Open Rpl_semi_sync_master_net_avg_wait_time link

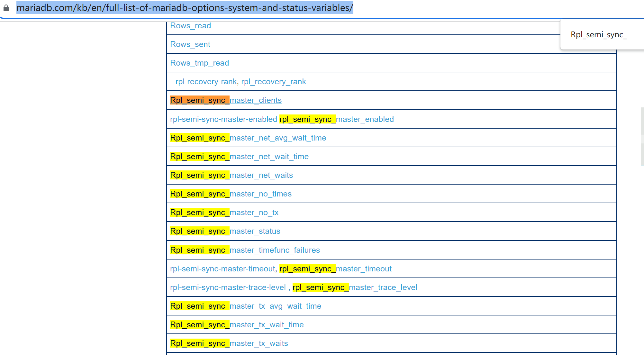tap(278, 138)
